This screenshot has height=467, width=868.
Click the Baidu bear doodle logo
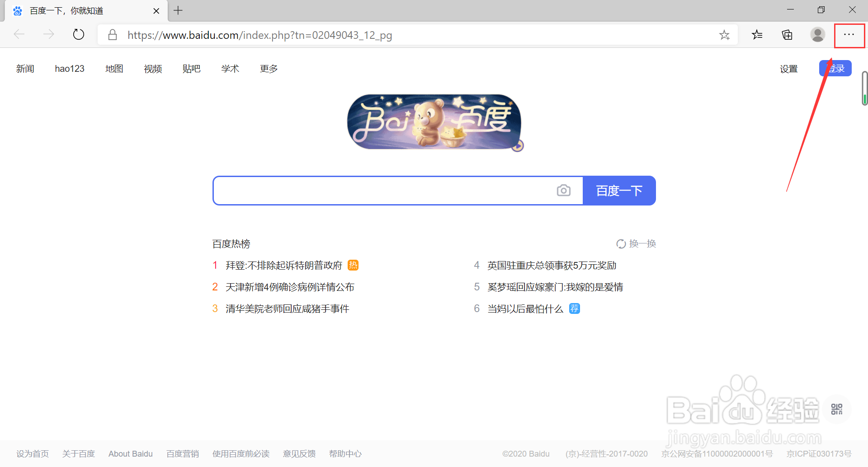434,122
